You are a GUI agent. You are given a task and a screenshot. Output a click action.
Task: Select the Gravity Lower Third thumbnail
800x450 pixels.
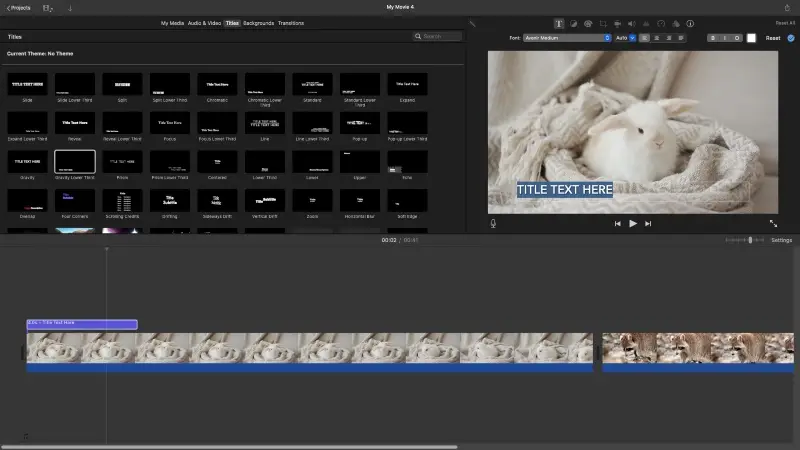[75, 162]
